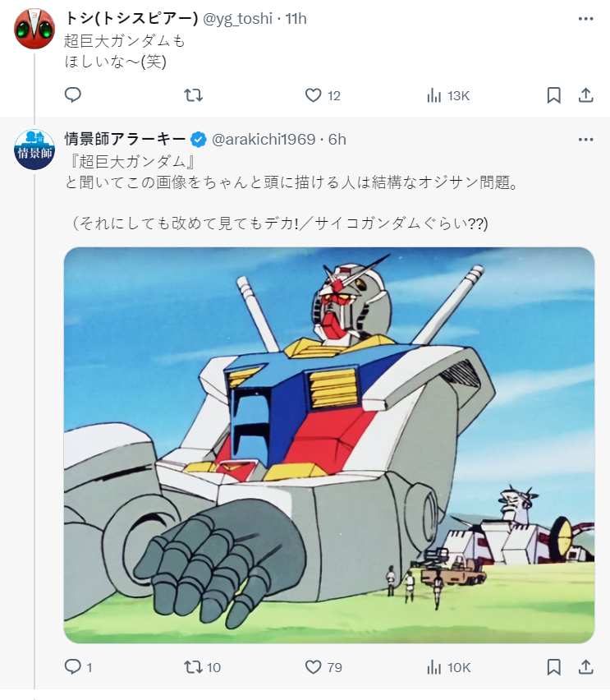610x700 pixels.
Task: Open more options for トシ tweet
Action: tap(585, 19)
